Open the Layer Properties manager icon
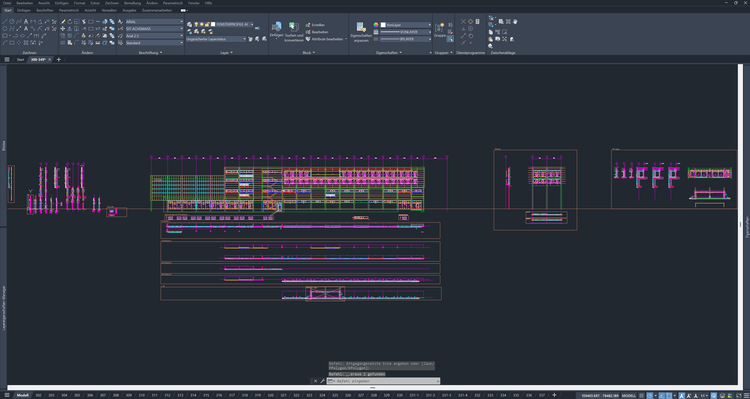The height and width of the screenshot is (399, 750). click(x=189, y=24)
